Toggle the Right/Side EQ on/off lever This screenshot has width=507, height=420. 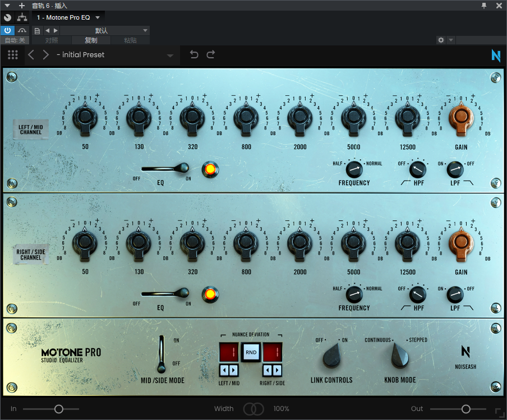tap(165, 293)
